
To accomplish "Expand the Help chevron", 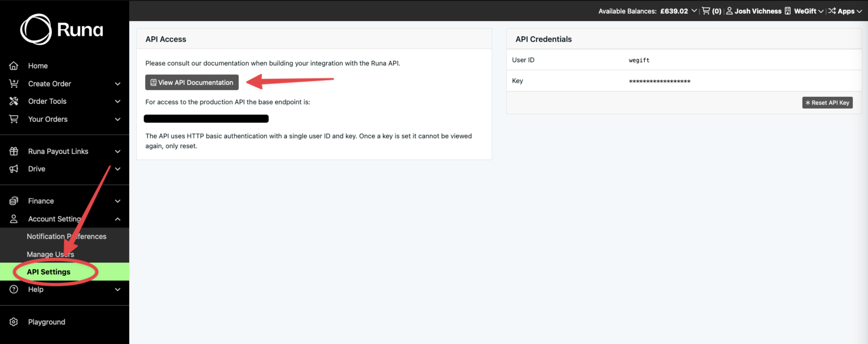I will point(118,289).
